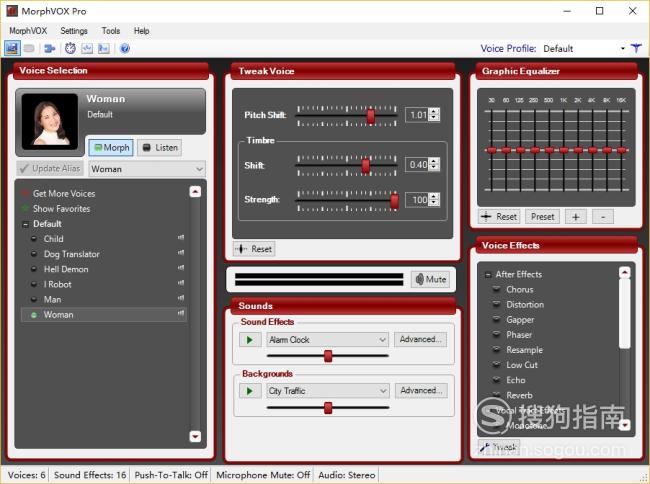Screen dimensions: 650x484
Task: Click the green Show Favorites icon
Action: [25, 208]
